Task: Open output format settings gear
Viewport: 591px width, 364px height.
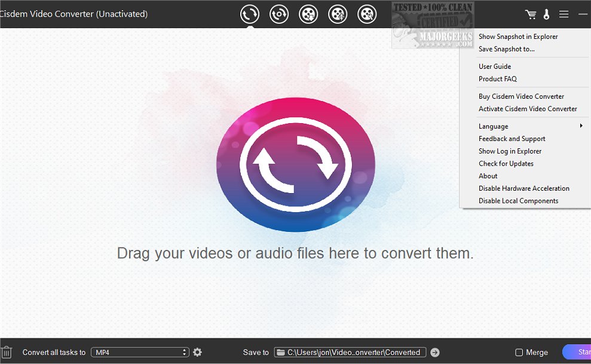Action: 197,352
